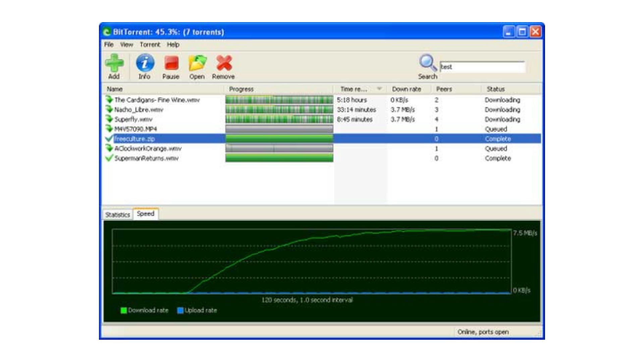Screen dimensions: 644x362
Task: Click the green checkmark next to SupermanReturns.wmv
Action: tap(108, 158)
